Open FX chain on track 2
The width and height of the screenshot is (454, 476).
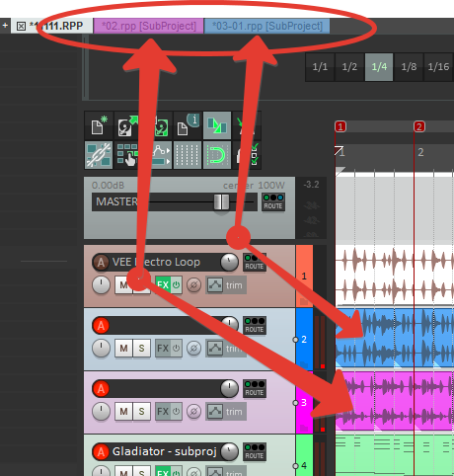(x=163, y=349)
